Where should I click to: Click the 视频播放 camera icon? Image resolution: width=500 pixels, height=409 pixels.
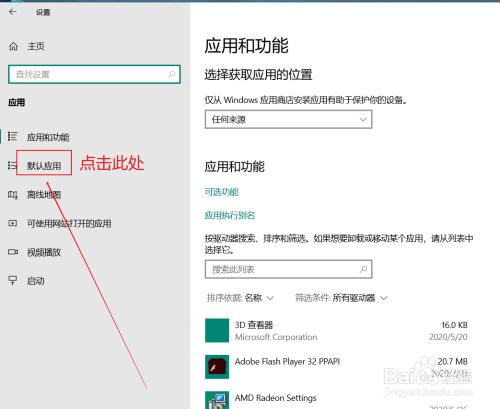click(13, 252)
